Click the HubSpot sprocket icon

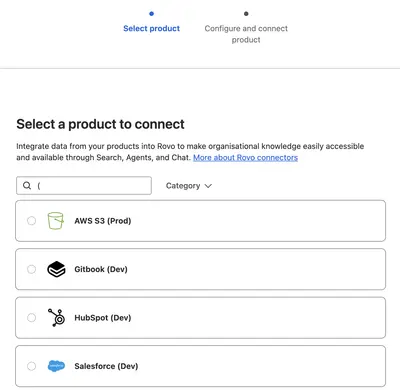pyautogui.click(x=56, y=317)
